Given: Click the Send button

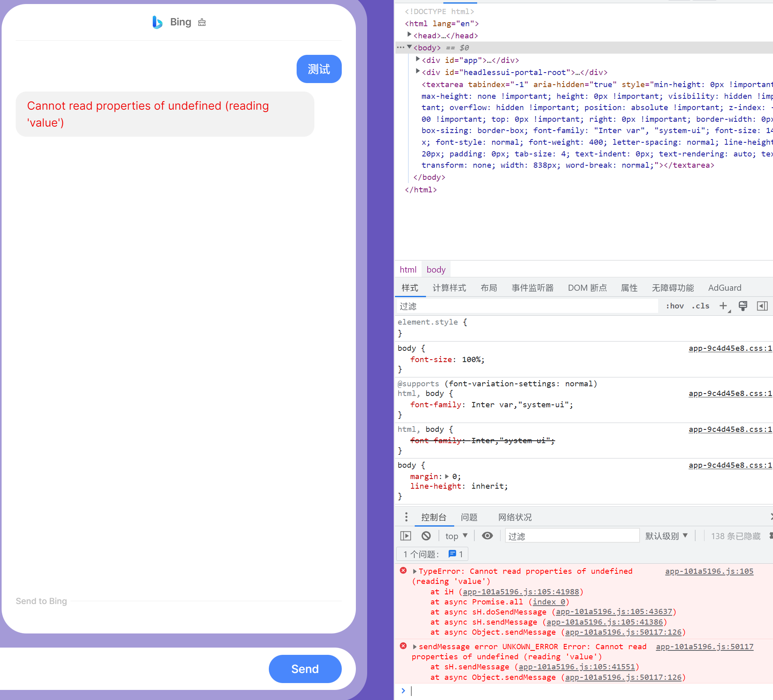Looking at the screenshot, I should click(x=305, y=669).
